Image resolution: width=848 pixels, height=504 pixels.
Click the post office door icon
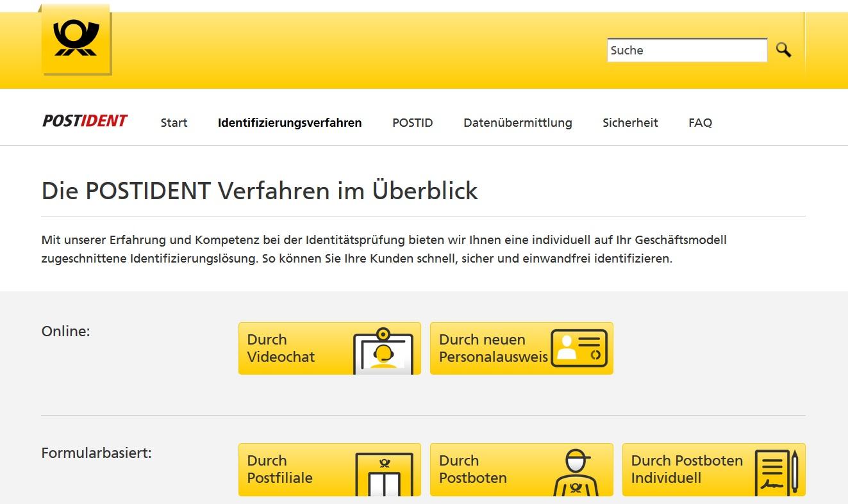pyautogui.click(x=385, y=474)
